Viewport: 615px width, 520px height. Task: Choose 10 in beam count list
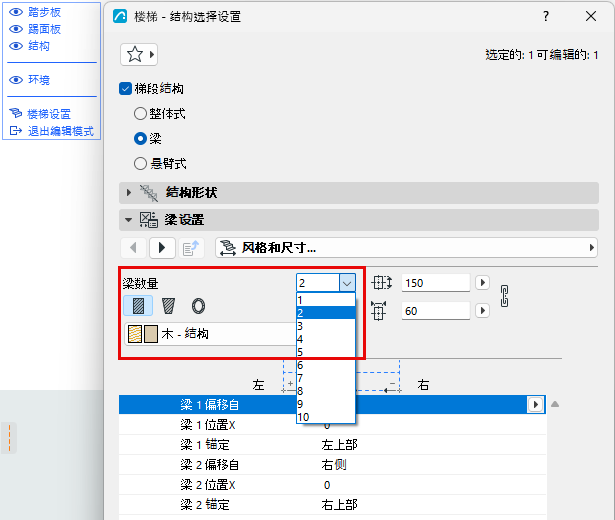tap(326, 417)
